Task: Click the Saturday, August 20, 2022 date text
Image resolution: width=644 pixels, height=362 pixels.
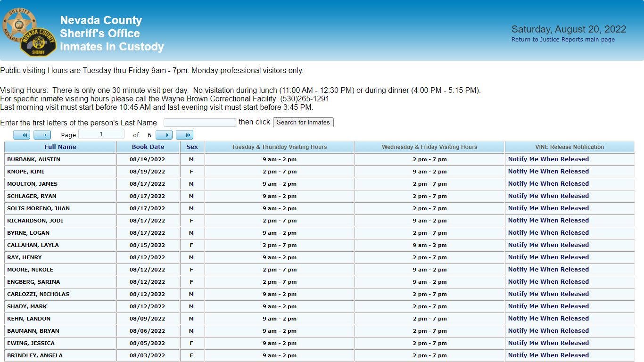Action: [x=569, y=29]
